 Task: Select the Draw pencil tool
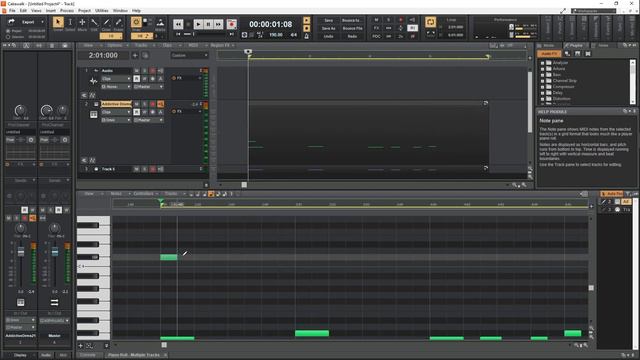pyautogui.click(x=107, y=22)
